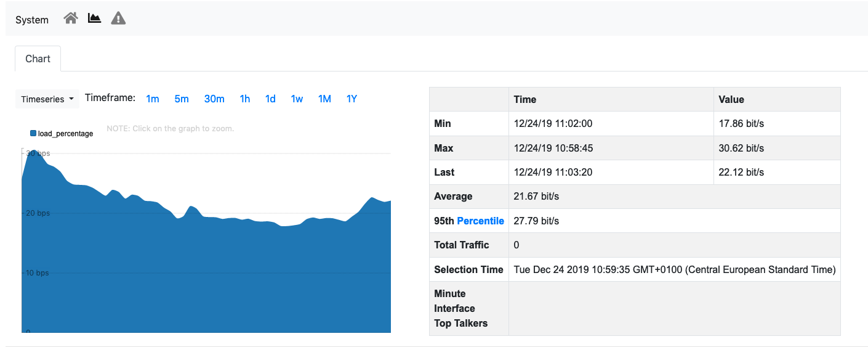
Task: Click the Average row label
Action: [453, 196]
